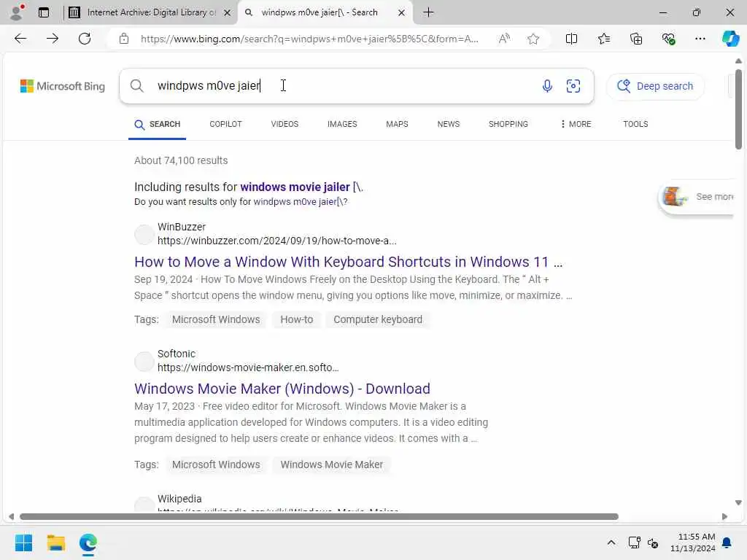Open visual search camera icon
747x560 pixels.
click(x=573, y=86)
